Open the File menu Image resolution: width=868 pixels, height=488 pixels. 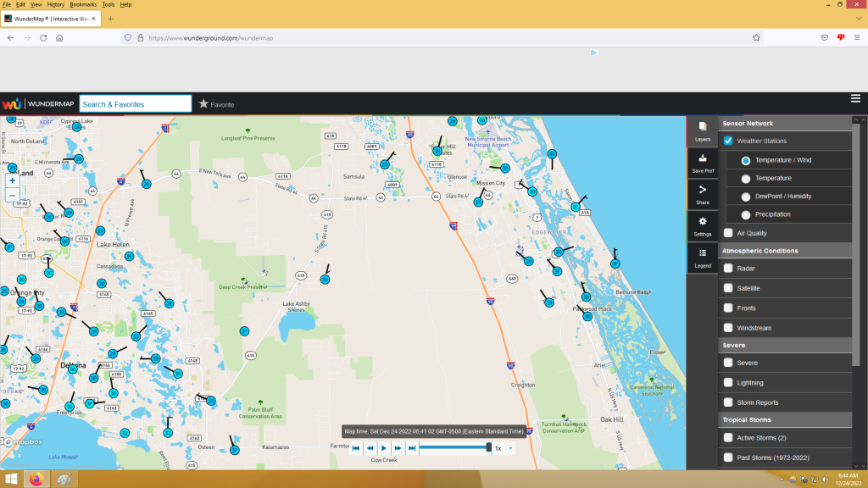[x=7, y=4]
